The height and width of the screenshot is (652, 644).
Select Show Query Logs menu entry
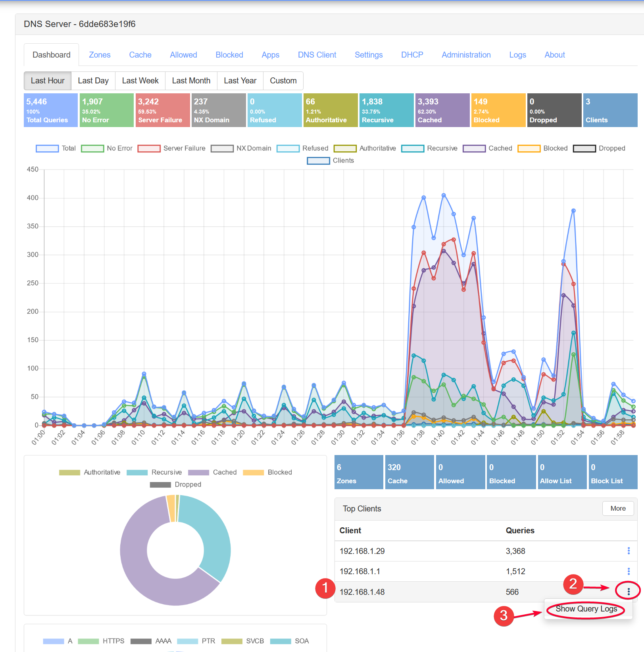586,609
